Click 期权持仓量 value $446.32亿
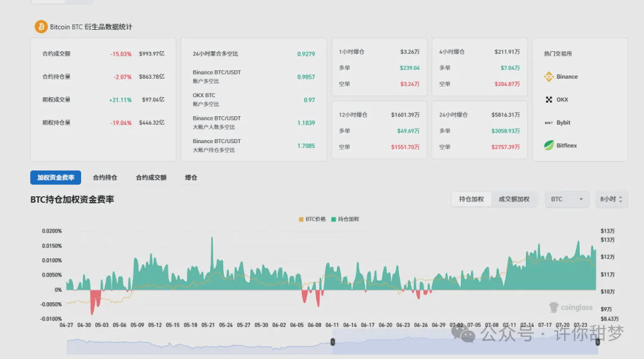This screenshot has height=359, width=644. point(151,123)
